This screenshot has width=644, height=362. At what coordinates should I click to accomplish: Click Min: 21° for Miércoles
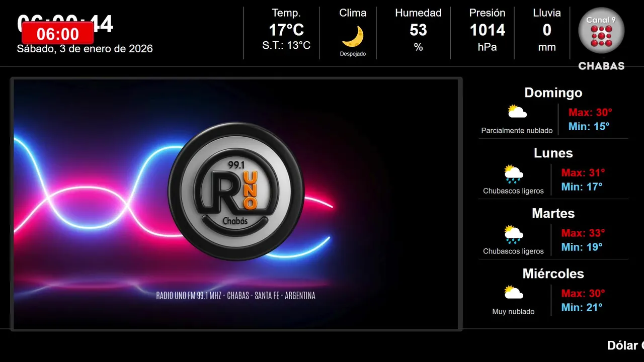[582, 308]
